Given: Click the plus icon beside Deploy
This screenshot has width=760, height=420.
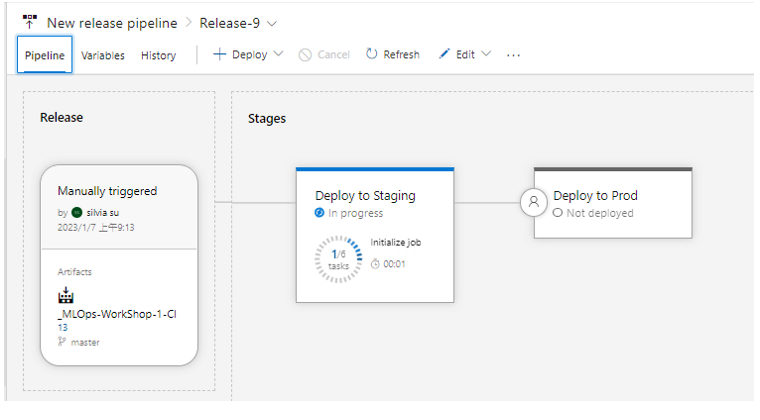Looking at the screenshot, I should [219, 54].
